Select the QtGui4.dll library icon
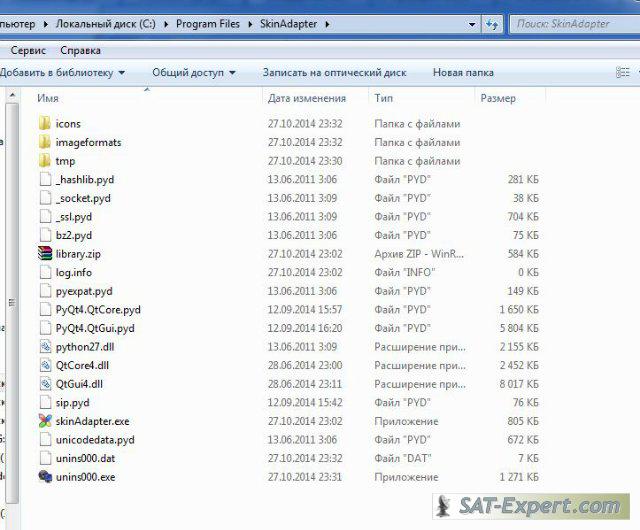 coord(45,384)
